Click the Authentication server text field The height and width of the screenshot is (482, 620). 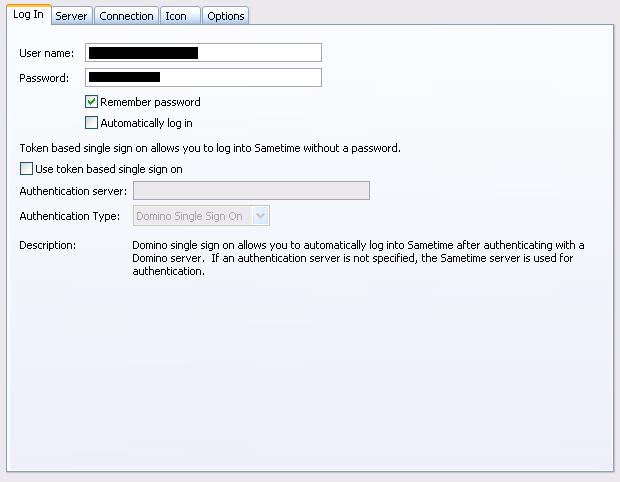251,191
